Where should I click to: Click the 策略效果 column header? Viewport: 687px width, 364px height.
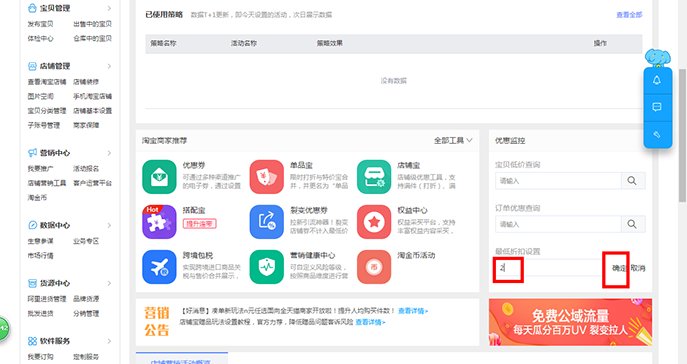(x=329, y=43)
